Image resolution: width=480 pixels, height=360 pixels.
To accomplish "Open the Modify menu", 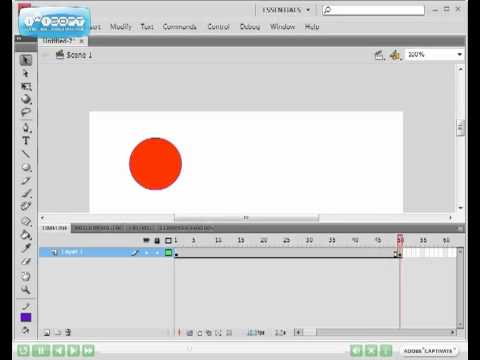I will 121,27.
